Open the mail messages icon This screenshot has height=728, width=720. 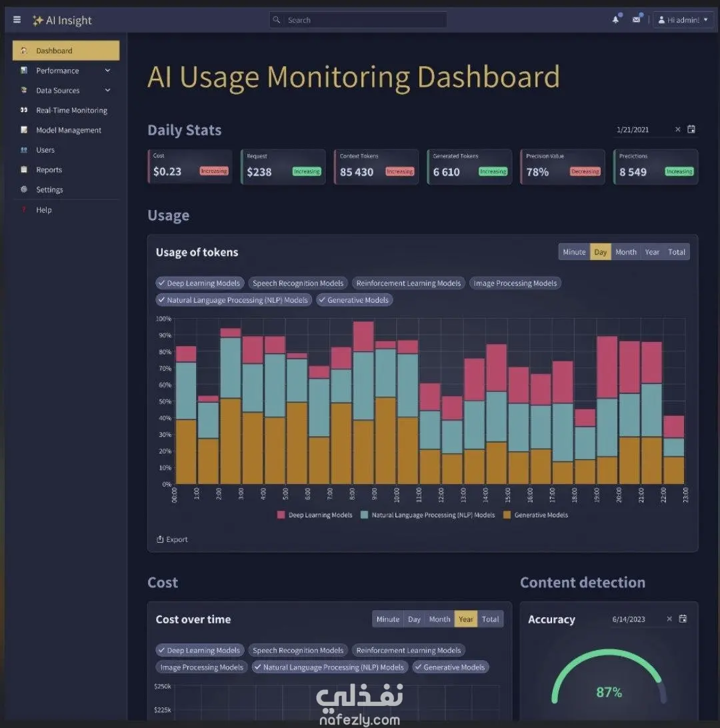pyautogui.click(x=637, y=19)
